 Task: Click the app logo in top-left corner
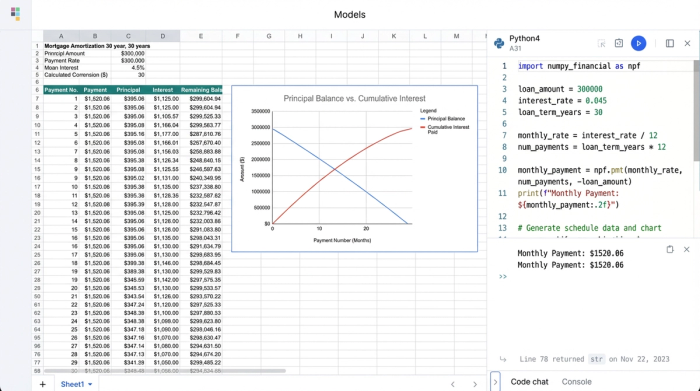pos(15,14)
